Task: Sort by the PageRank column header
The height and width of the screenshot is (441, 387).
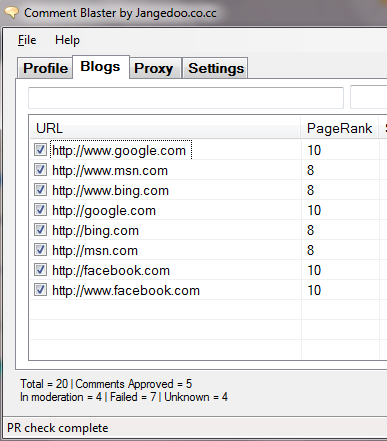Action: [340, 128]
